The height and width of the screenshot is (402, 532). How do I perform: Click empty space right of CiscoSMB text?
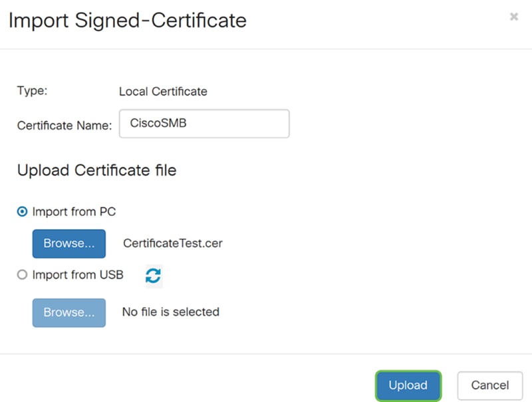click(237, 124)
